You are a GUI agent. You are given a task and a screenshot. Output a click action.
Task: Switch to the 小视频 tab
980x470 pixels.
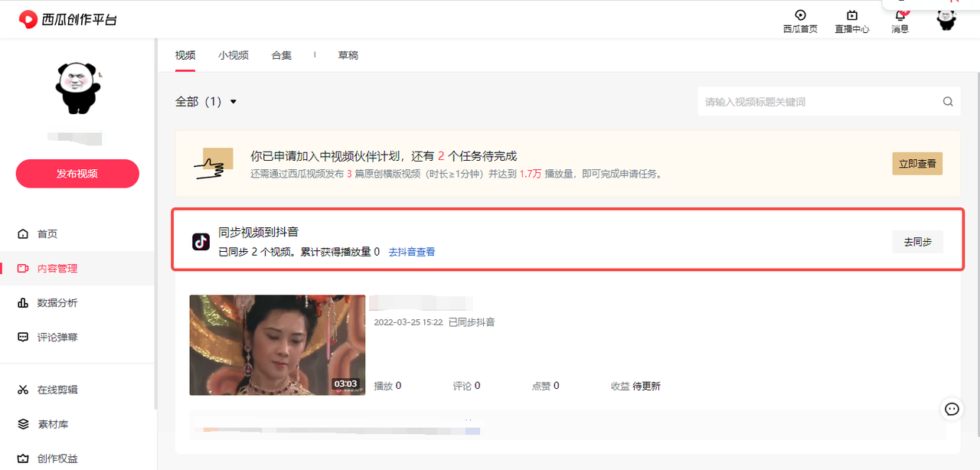[x=233, y=55]
